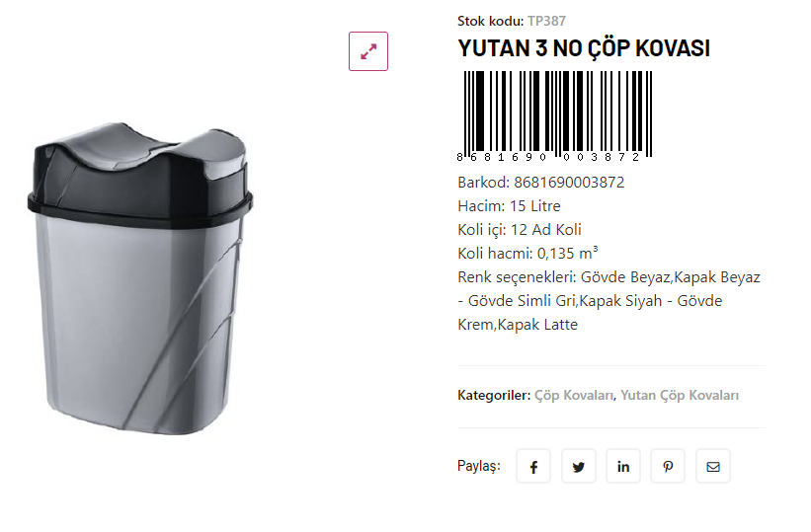The width and height of the screenshot is (811, 532).
Task: Pin the product on Pinterest
Action: point(668,466)
